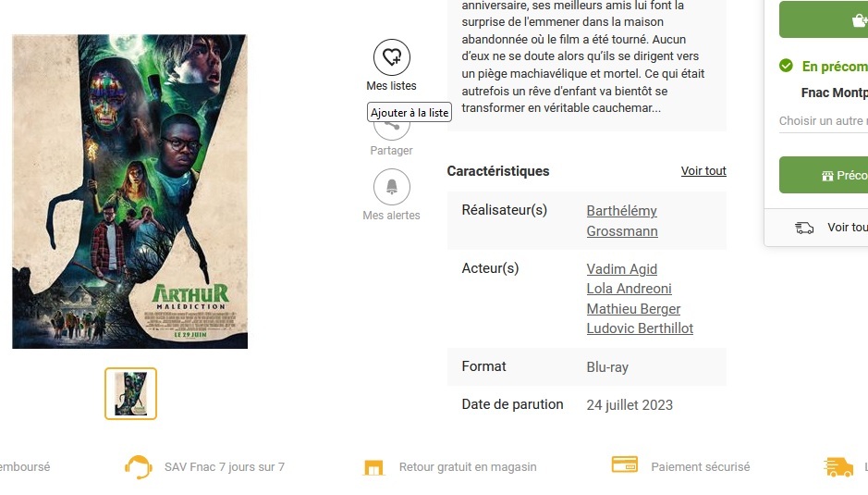868x495 pixels.
Task: Open the Mes alertes bell icon
Action: 391,187
